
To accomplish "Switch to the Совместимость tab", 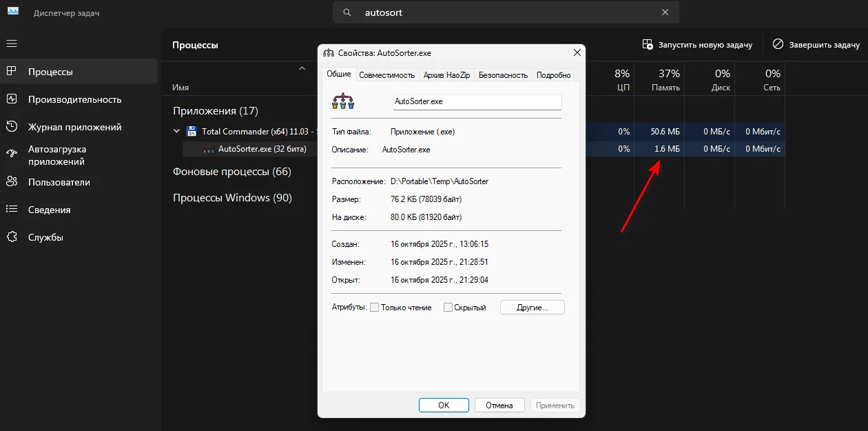I will tap(386, 75).
